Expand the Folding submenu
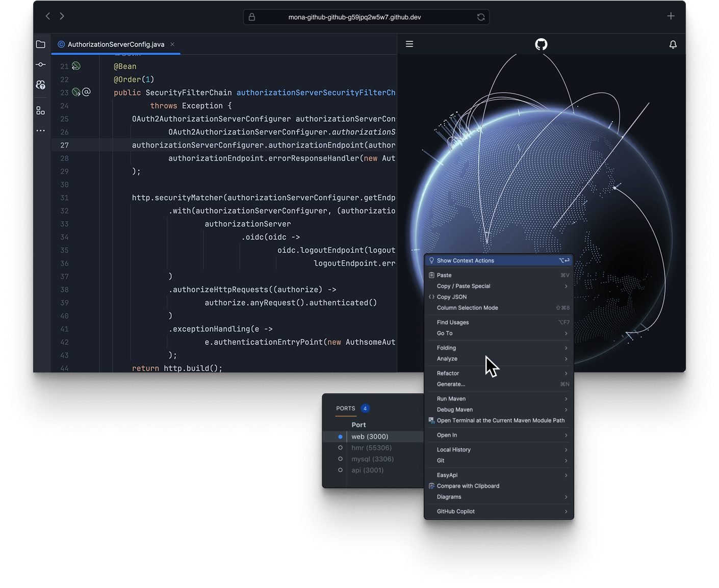Viewport: 719px width, 588px height. (x=446, y=348)
